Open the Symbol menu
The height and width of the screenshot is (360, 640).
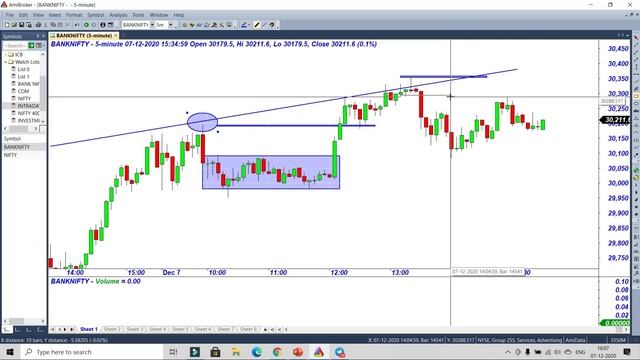(x=96, y=15)
